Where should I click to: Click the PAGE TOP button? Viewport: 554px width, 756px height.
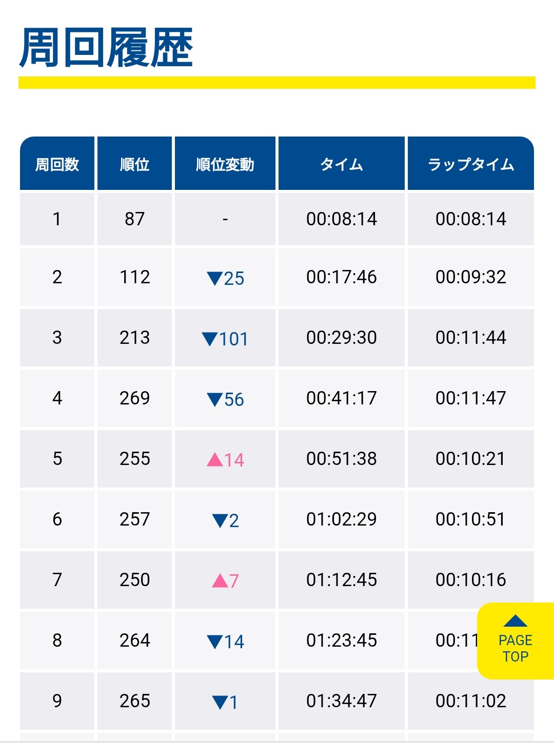click(x=515, y=641)
